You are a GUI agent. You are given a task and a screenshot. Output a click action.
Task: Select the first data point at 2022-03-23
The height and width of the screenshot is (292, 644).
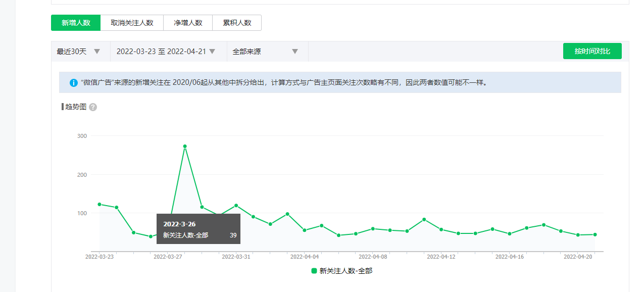tap(100, 204)
